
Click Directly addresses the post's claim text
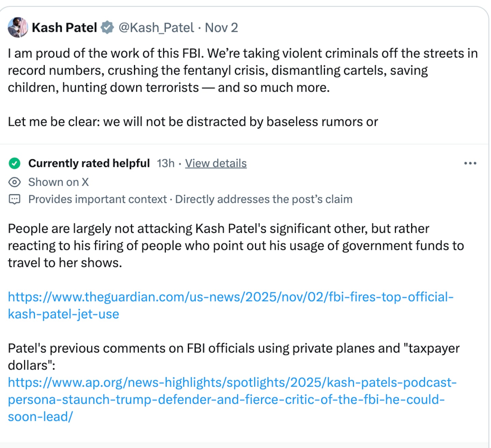tap(264, 199)
